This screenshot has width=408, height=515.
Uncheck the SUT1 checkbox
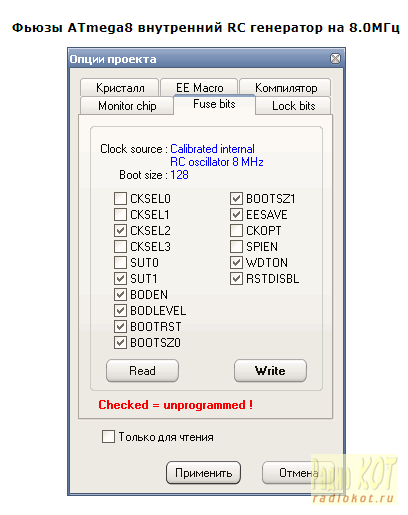pos(120,278)
